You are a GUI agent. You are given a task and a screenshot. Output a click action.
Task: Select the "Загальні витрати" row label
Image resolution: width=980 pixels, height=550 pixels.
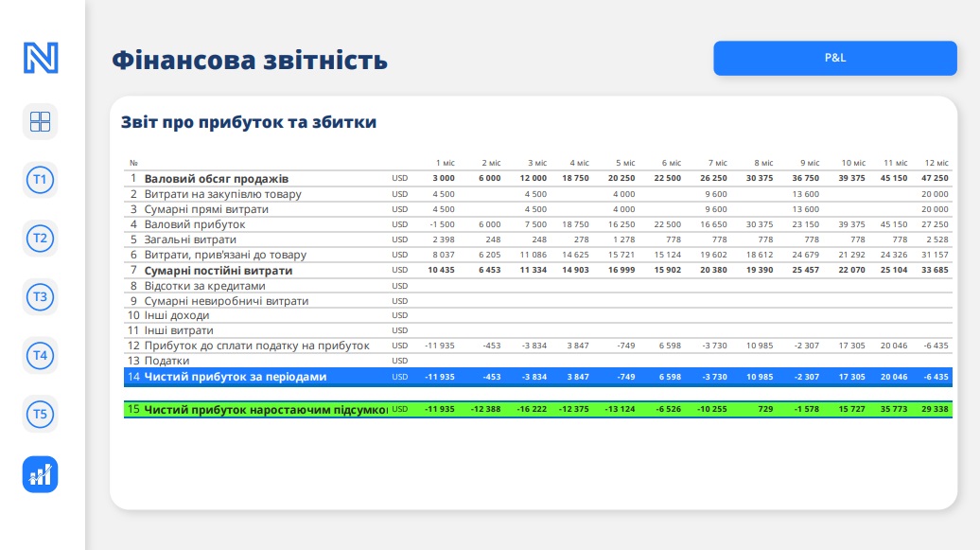[190, 240]
